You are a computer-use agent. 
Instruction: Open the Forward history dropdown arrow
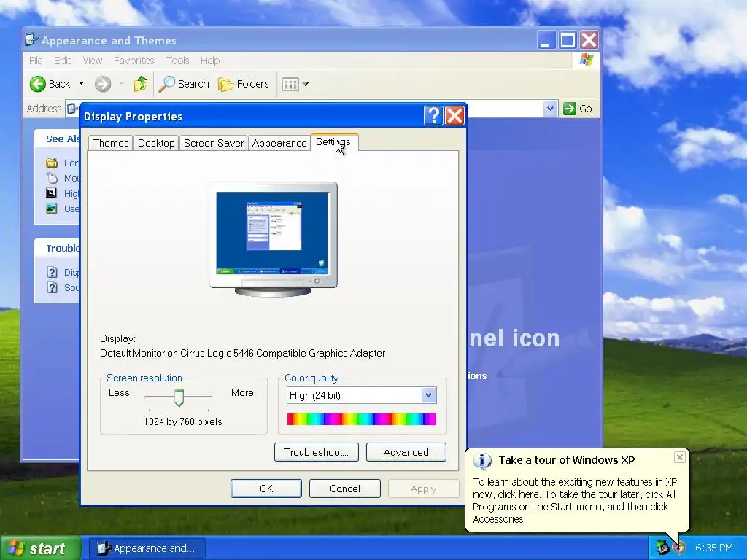(122, 84)
